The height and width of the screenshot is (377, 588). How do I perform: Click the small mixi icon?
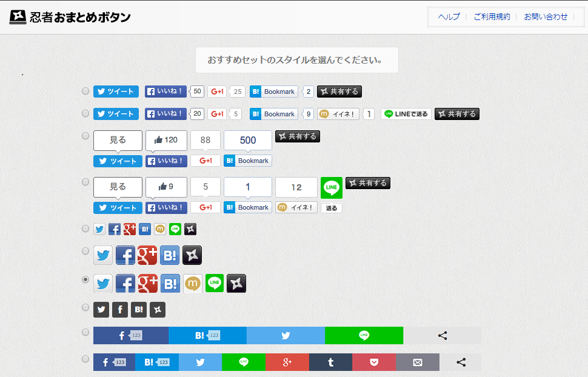click(160, 229)
